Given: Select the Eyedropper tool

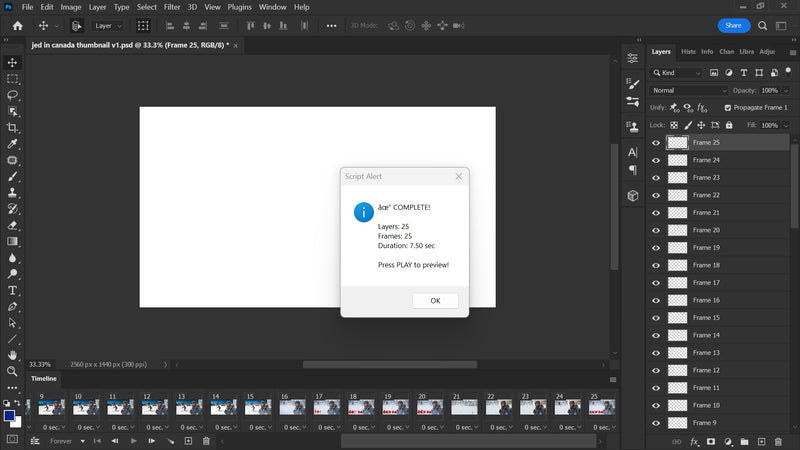Looking at the screenshot, I should click(x=13, y=144).
